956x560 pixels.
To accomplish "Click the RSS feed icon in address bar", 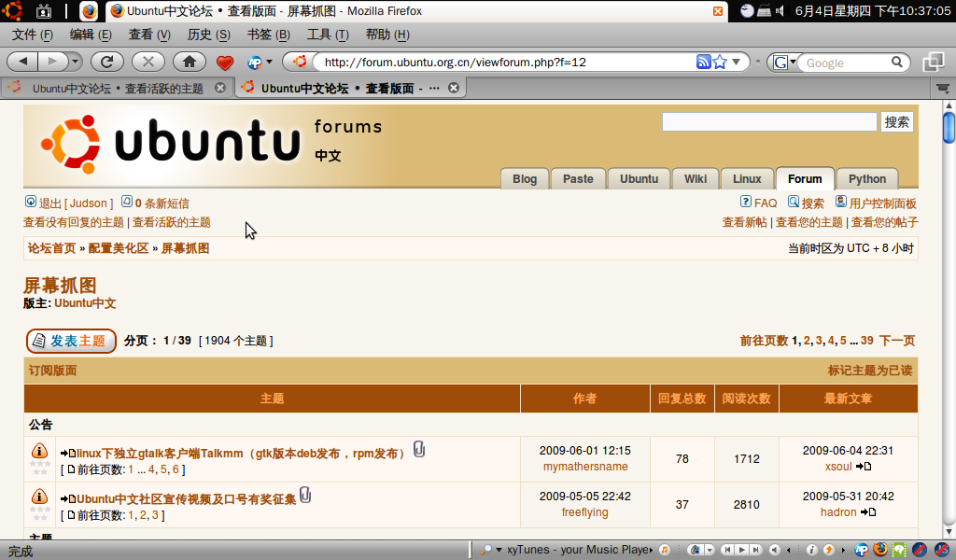I will tap(703, 62).
